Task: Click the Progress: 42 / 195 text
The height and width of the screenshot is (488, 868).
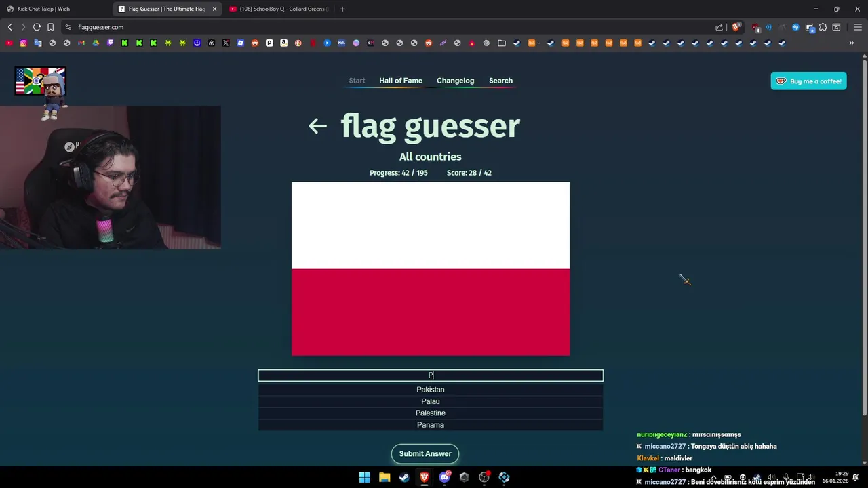Action: [x=399, y=173]
